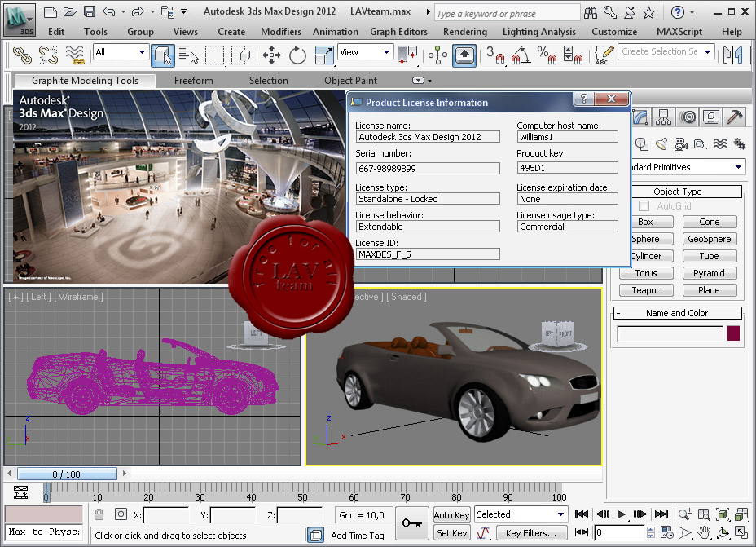Activate the Select Object tool
Image resolution: width=756 pixels, height=547 pixels.
[x=162, y=55]
